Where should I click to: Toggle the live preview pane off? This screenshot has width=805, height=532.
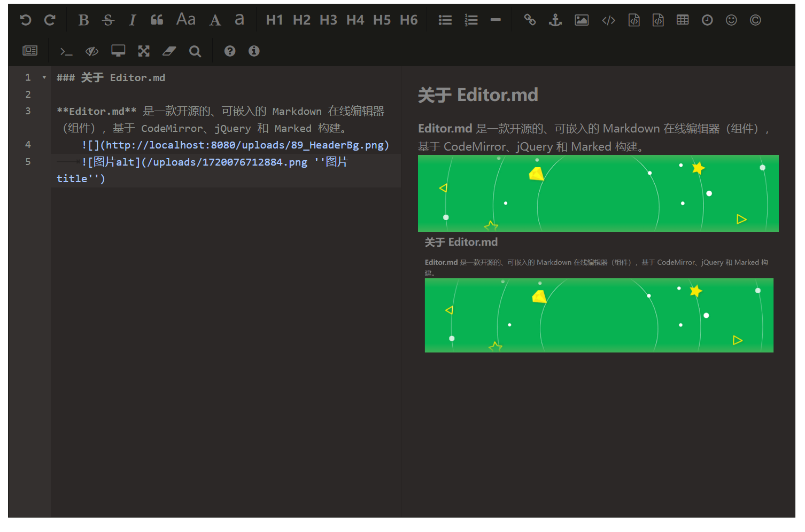(x=92, y=51)
